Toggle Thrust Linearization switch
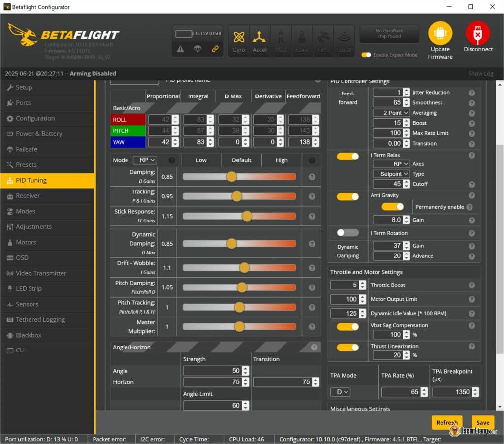The width and height of the screenshot is (504, 444). tap(347, 347)
